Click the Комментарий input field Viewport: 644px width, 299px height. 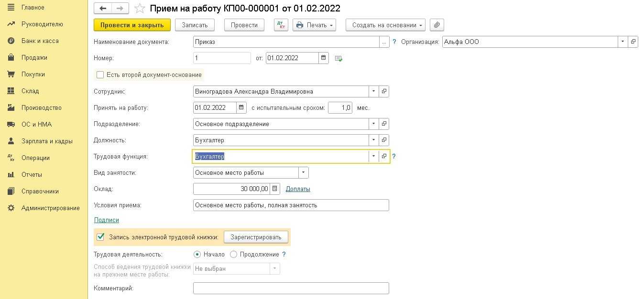click(x=291, y=288)
